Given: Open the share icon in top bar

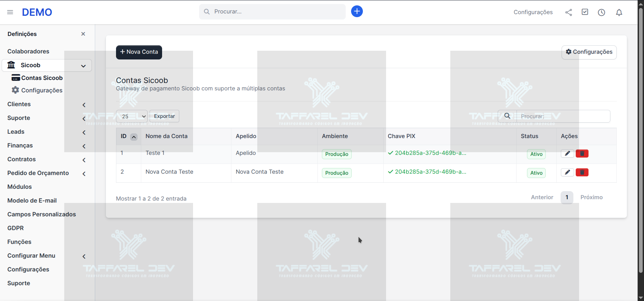Looking at the screenshot, I should [569, 12].
